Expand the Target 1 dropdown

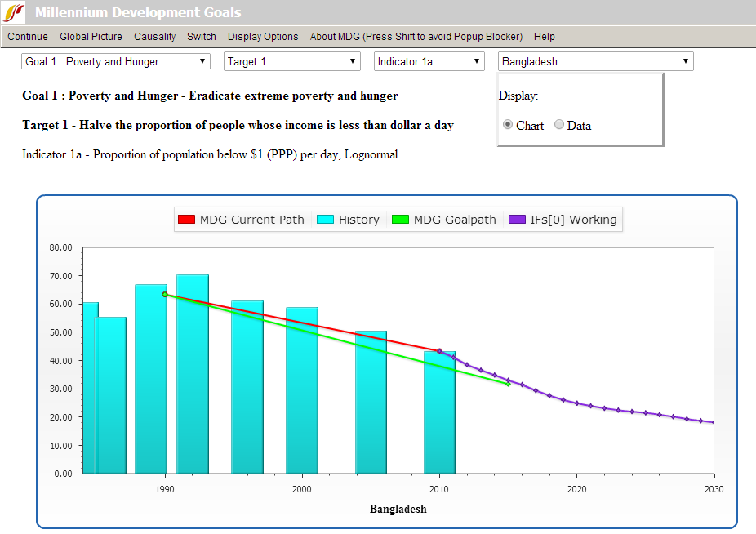point(291,61)
